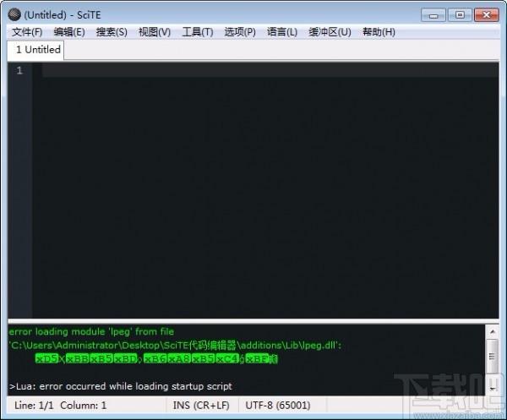Screen dimensions: 507x420
Task: Click the output pane scroll up arrow
Action: [x=492, y=332]
